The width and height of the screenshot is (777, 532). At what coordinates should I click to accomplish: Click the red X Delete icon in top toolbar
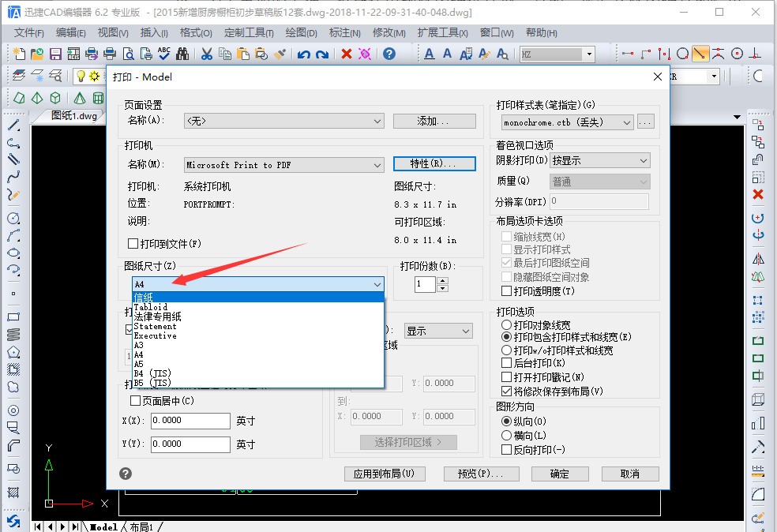pos(347,54)
